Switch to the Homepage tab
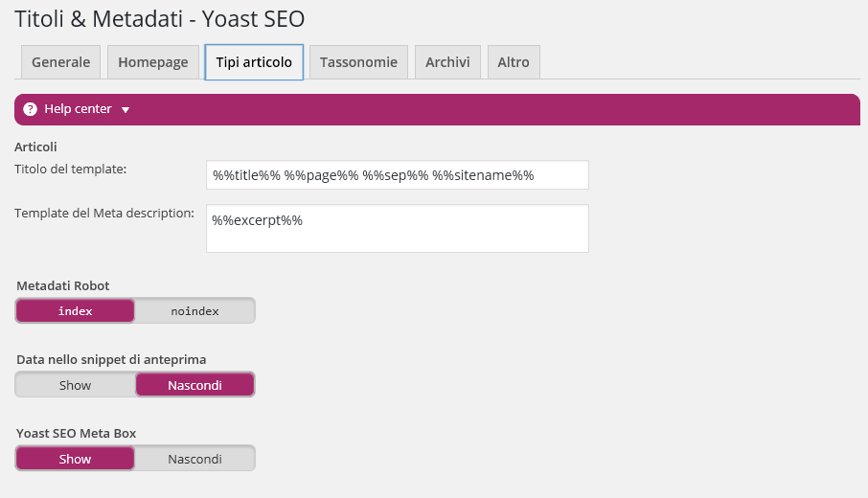 (153, 62)
